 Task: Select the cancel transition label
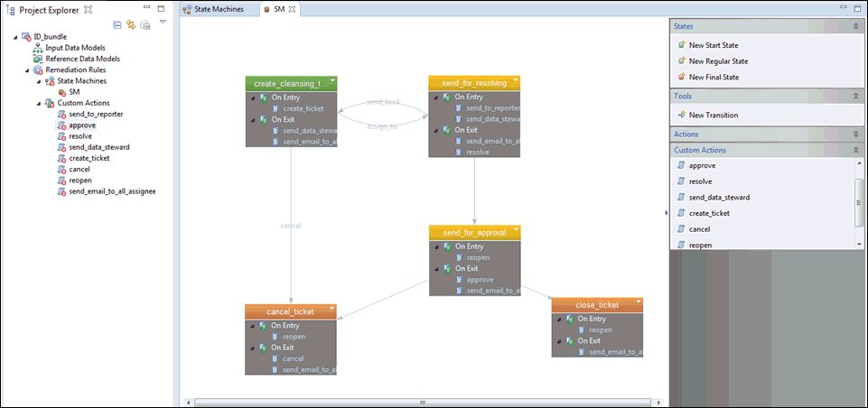tap(291, 226)
